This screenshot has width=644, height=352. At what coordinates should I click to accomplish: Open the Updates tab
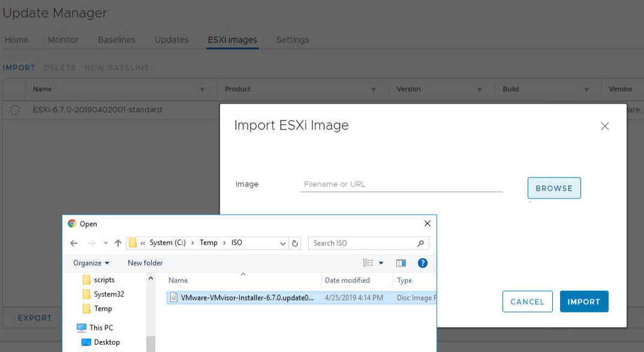[171, 40]
